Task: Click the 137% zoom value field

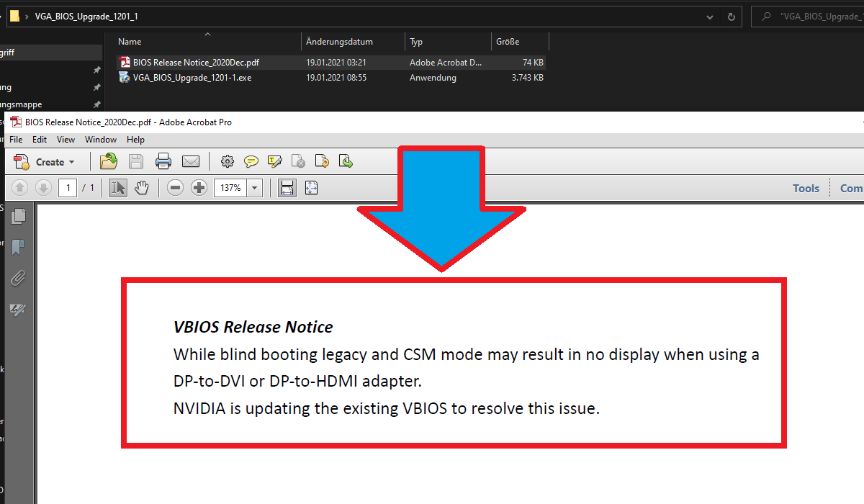Action: click(x=230, y=188)
